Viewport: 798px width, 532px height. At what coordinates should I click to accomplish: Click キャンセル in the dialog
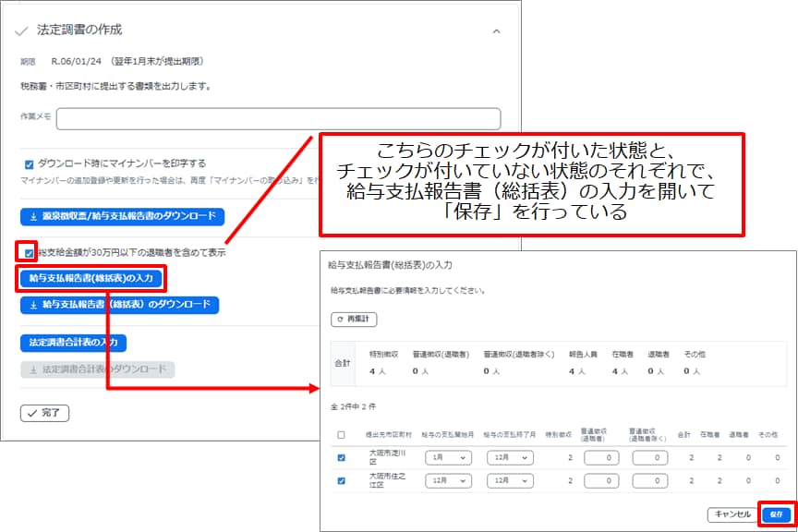729,514
